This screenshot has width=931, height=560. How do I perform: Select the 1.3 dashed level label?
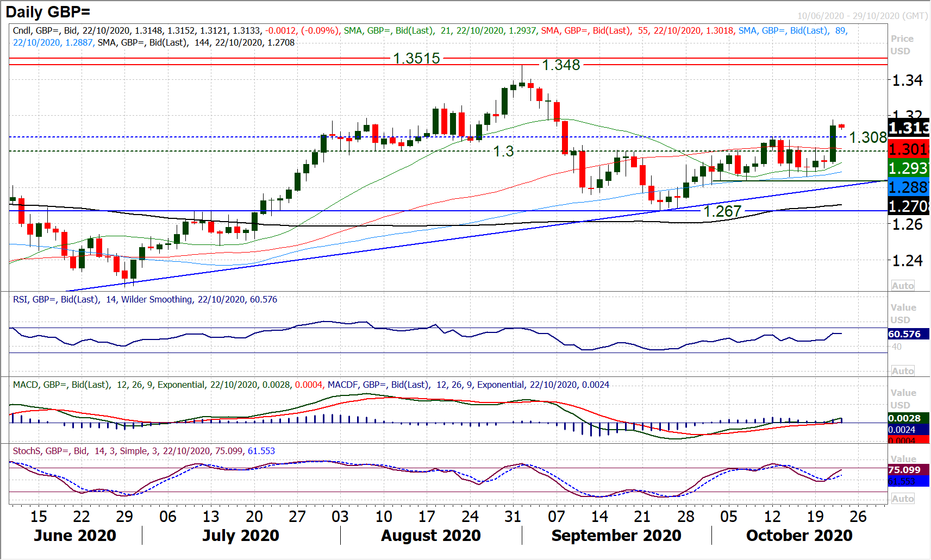pos(503,152)
